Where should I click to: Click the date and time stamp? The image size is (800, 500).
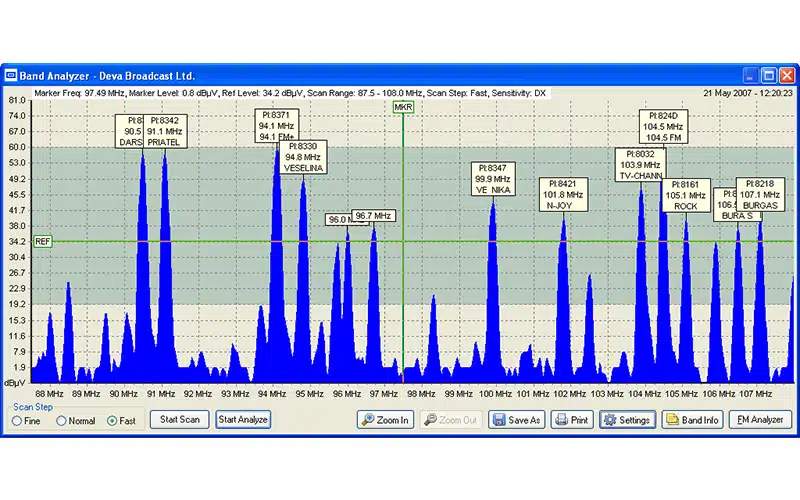[747, 93]
